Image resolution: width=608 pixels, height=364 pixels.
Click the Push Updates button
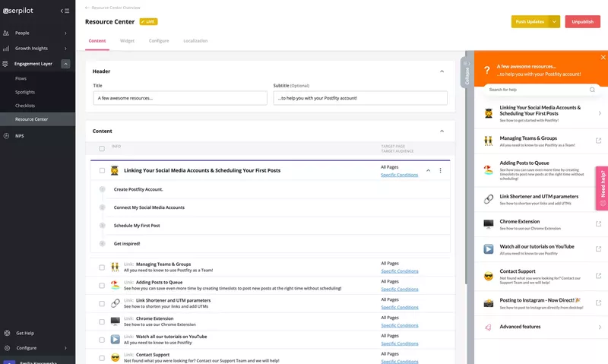[530, 22]
